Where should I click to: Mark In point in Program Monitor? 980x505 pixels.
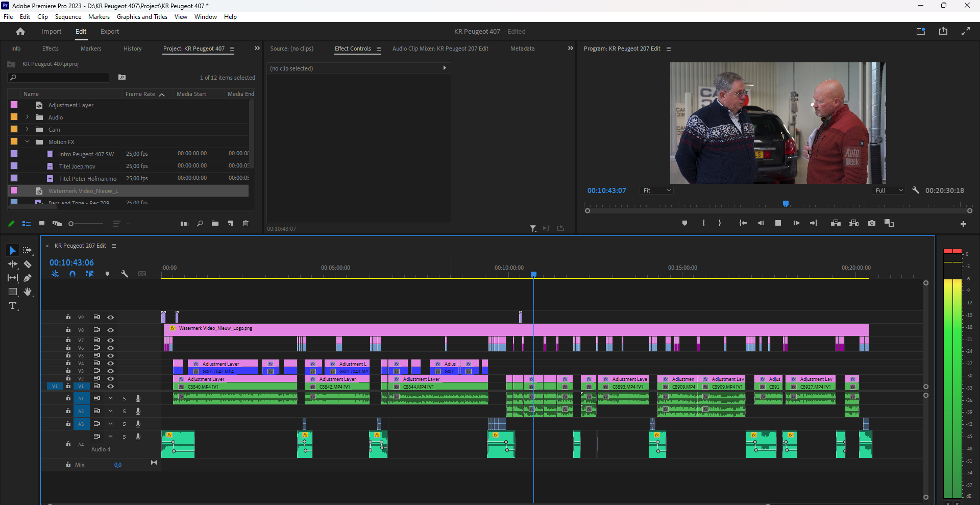tap(703, 223)
